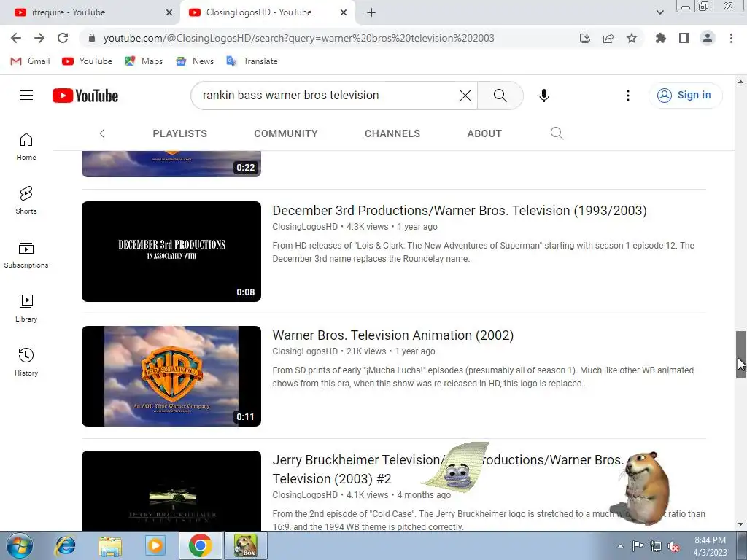Open the Gmail bookmark
The width and height of the screenshot is (747, 560).
pos(31,61)
